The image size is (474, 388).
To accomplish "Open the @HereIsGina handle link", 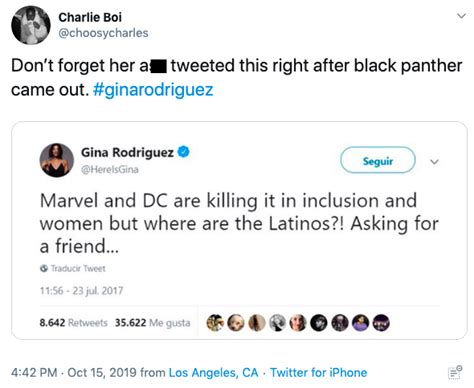I will [x=110, y=169].
